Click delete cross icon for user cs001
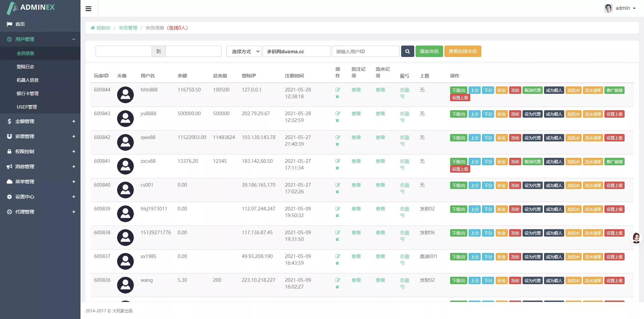This screenshot has width=644, height=319. click(337, 192)
